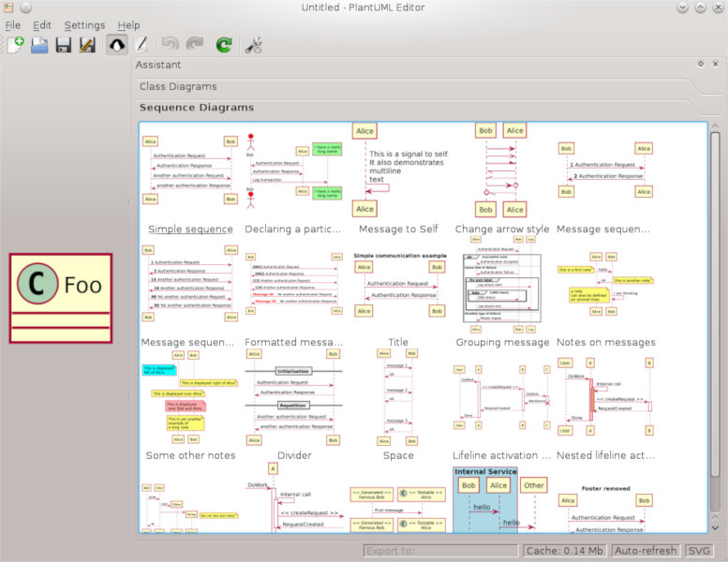Click the New document icon
728x562 pixels.
point(15,44)
